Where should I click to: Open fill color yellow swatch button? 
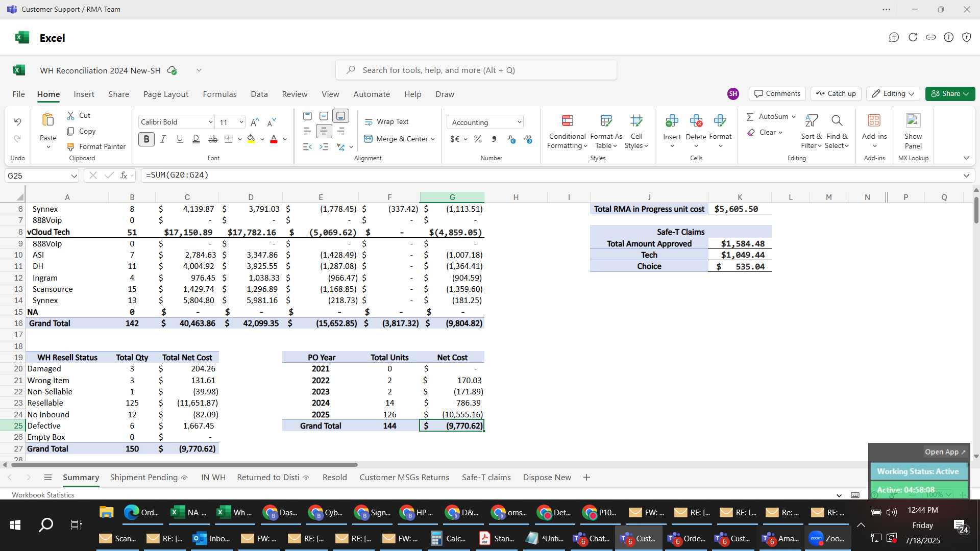coord(251,139)
